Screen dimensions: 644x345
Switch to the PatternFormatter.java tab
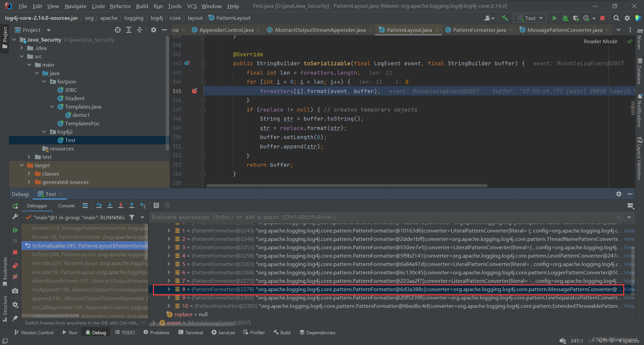[x=479, y=30]
